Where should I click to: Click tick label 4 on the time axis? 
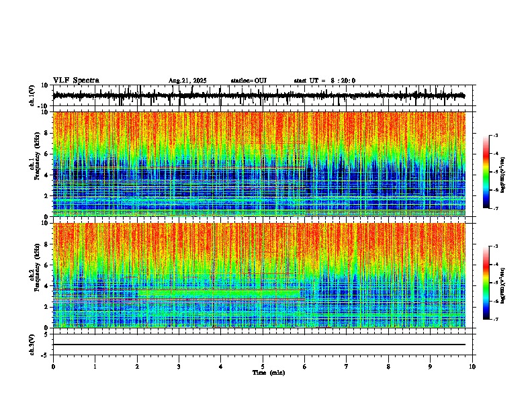(x=221, y=367)
